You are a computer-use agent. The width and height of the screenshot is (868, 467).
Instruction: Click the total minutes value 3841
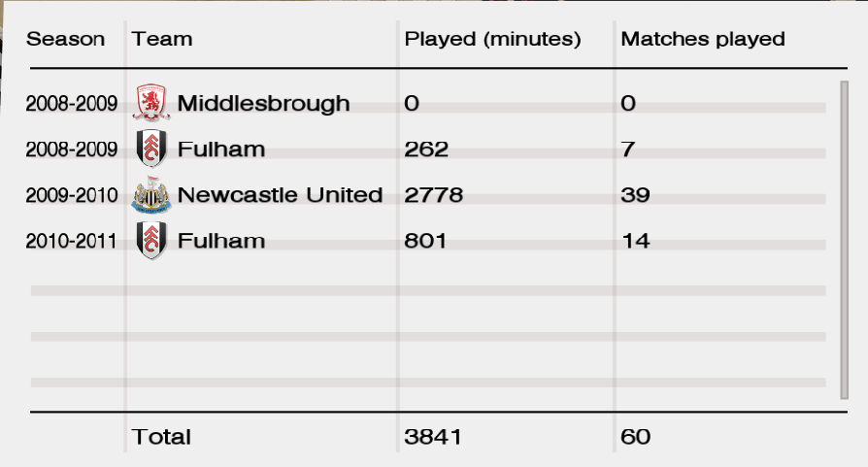click(x=433, y=437)
